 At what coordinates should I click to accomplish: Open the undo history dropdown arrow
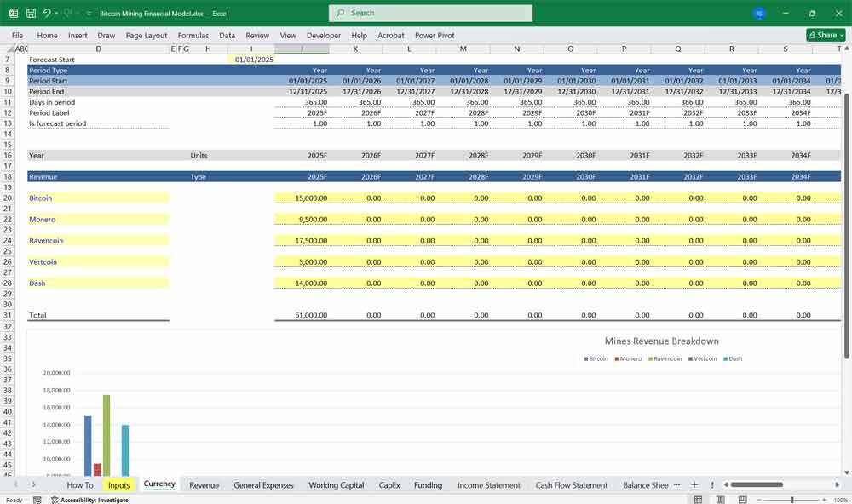(x=56, y=13)
